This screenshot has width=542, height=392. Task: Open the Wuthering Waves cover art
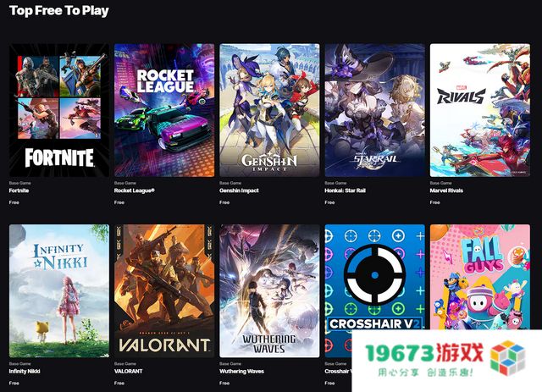point(269,291)
